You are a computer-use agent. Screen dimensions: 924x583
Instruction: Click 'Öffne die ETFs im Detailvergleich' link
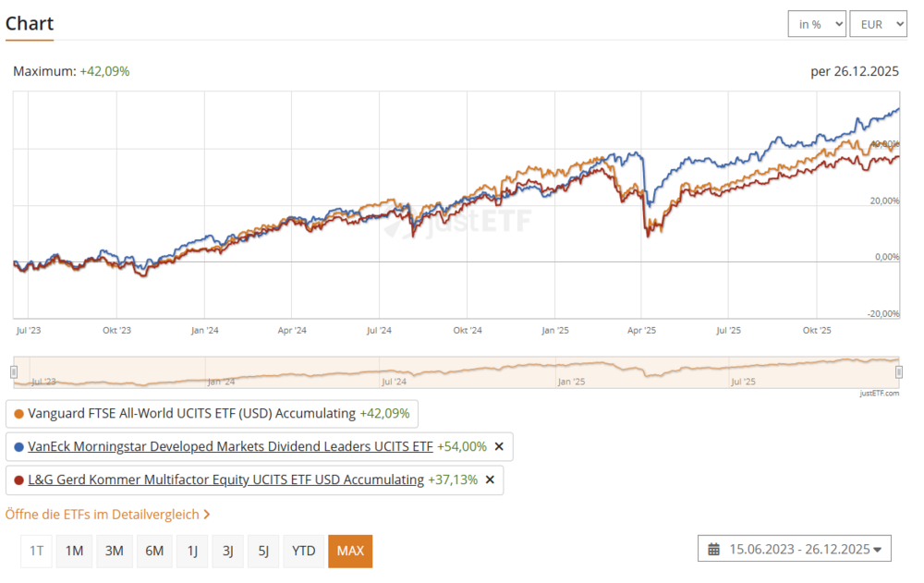tap(107, 515)
